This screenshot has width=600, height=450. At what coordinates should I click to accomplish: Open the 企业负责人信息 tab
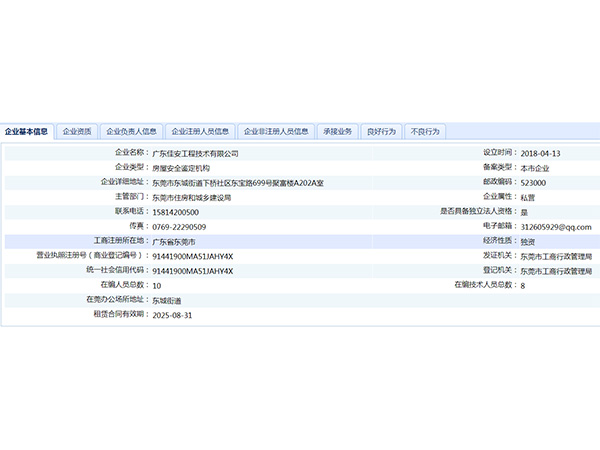(132, 131)
